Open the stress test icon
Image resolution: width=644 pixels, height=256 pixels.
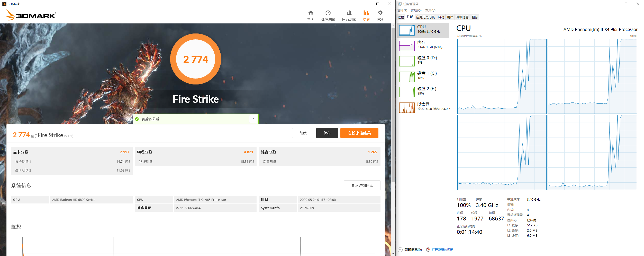point(349,13)
